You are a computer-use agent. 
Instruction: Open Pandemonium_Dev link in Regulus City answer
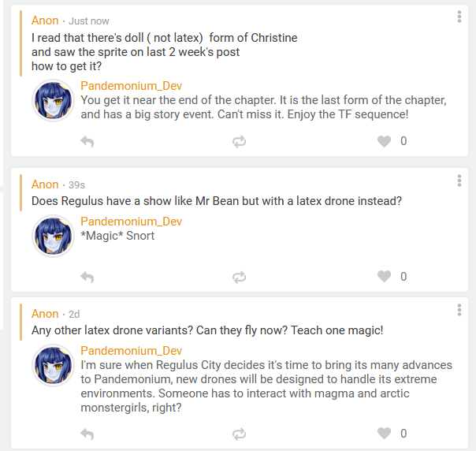[x=131, y=351]
